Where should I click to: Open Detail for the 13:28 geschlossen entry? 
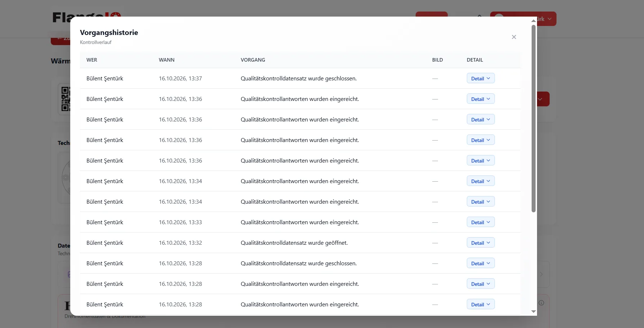(x=480, y=263)
